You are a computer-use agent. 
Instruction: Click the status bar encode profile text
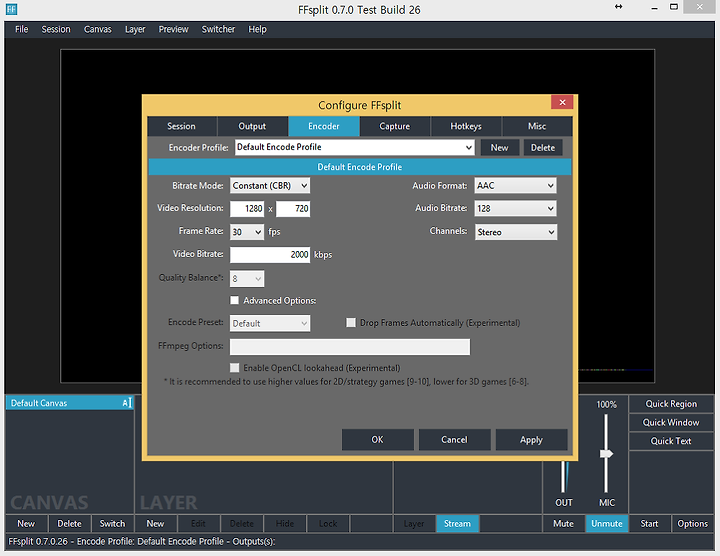(142, 541)
